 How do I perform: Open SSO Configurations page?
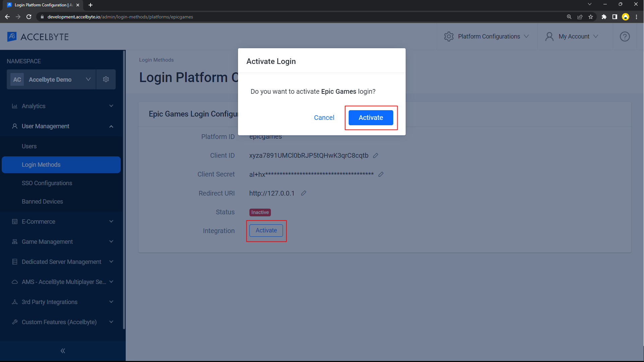click(x=47, y=183)
